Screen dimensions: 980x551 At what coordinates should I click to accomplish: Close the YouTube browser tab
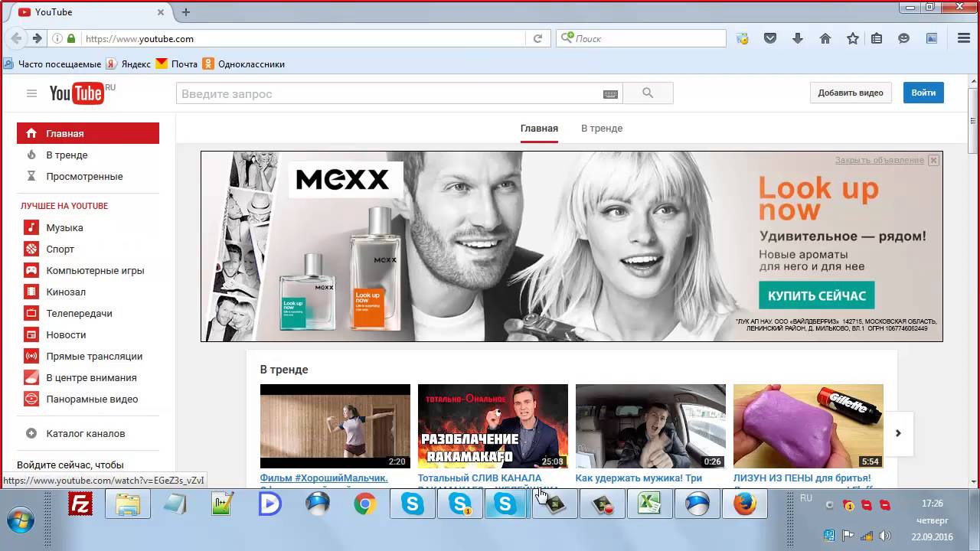click(161, 12)
